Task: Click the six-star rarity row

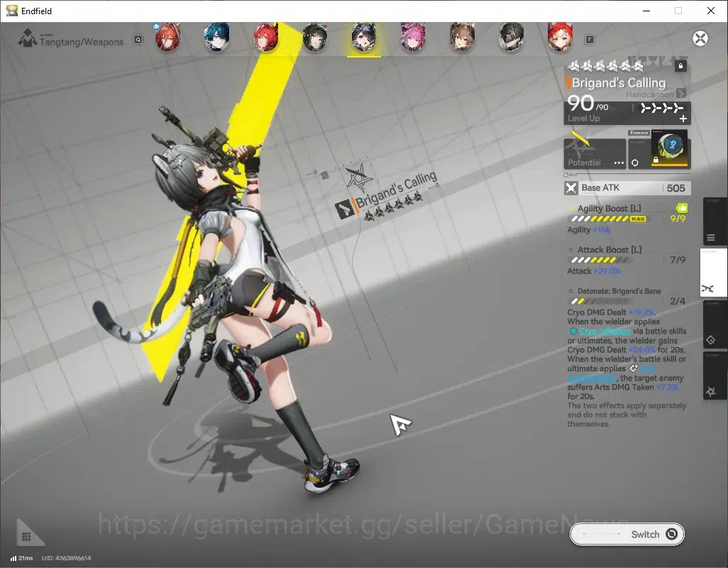Action: (606, 67)
